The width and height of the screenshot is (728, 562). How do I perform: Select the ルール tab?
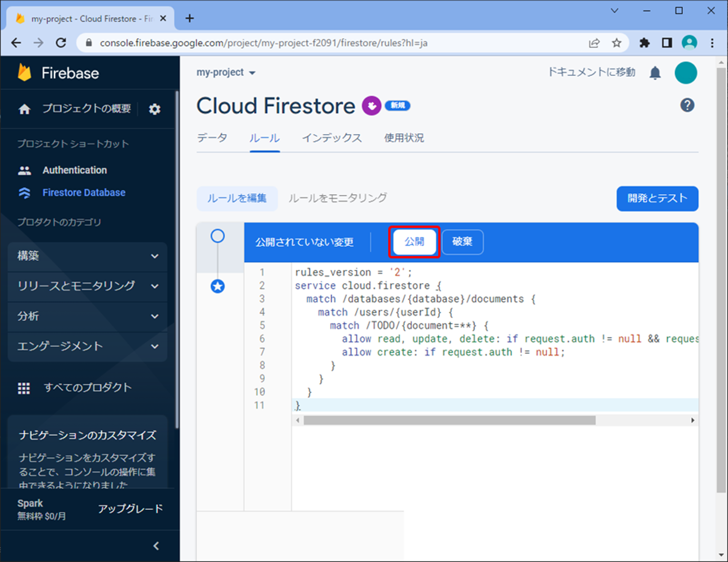(265, 138)
